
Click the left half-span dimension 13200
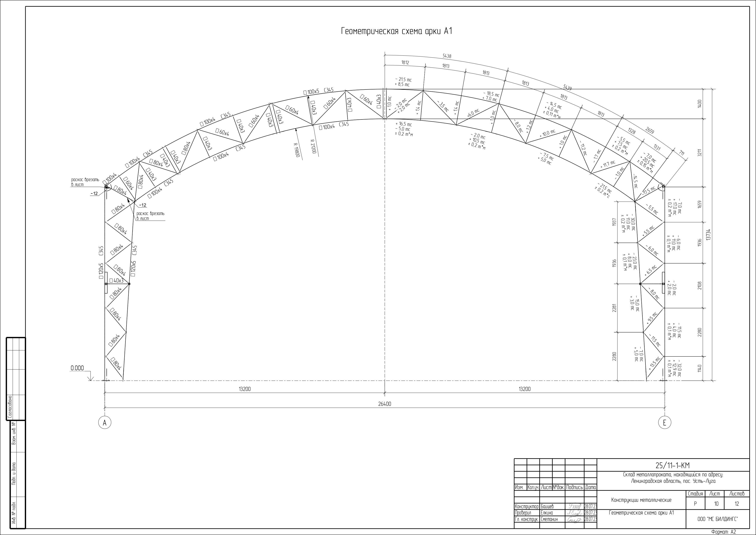[x=245, y=389]
